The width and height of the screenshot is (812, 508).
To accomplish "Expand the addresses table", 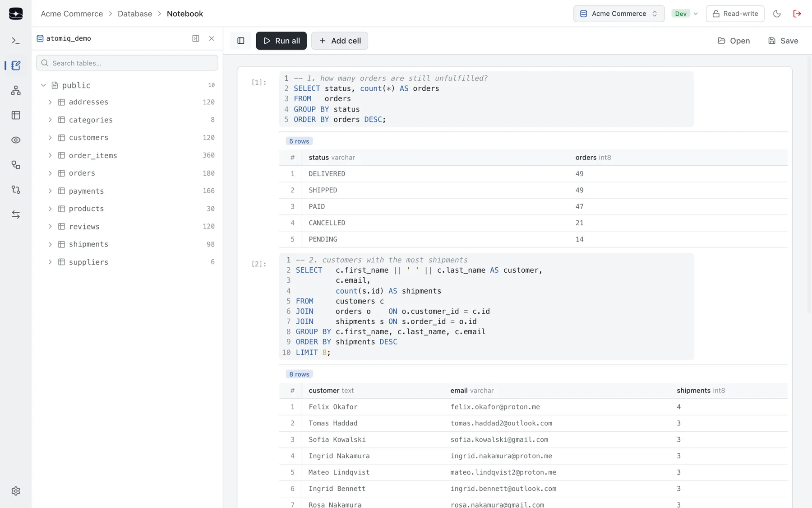I will coord(50,102).
